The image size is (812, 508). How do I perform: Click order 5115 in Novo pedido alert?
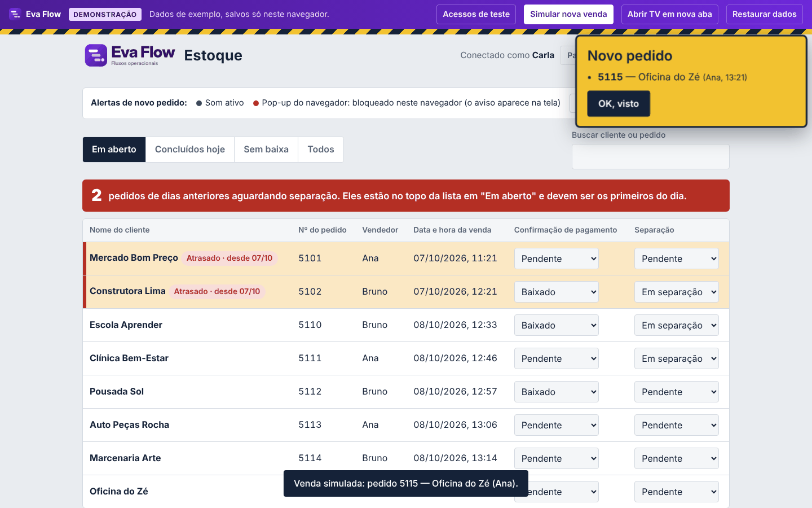pyautogui.click(x=610, y=77)
